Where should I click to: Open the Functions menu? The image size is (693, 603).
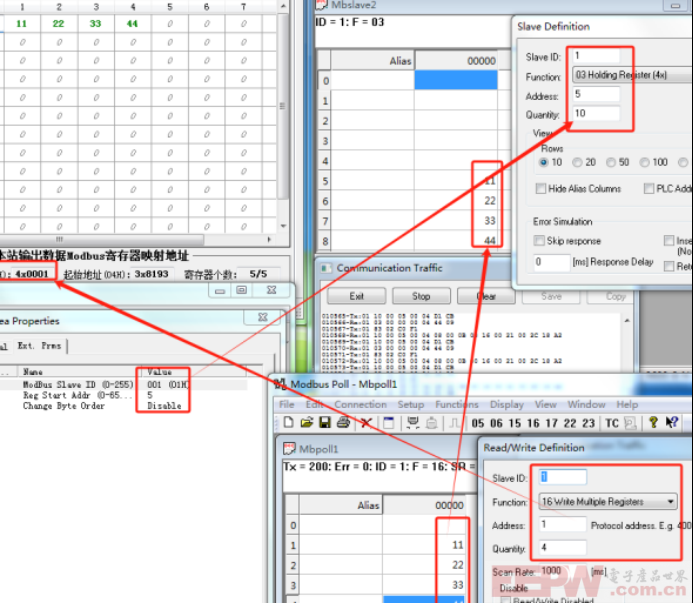[457, 404]
